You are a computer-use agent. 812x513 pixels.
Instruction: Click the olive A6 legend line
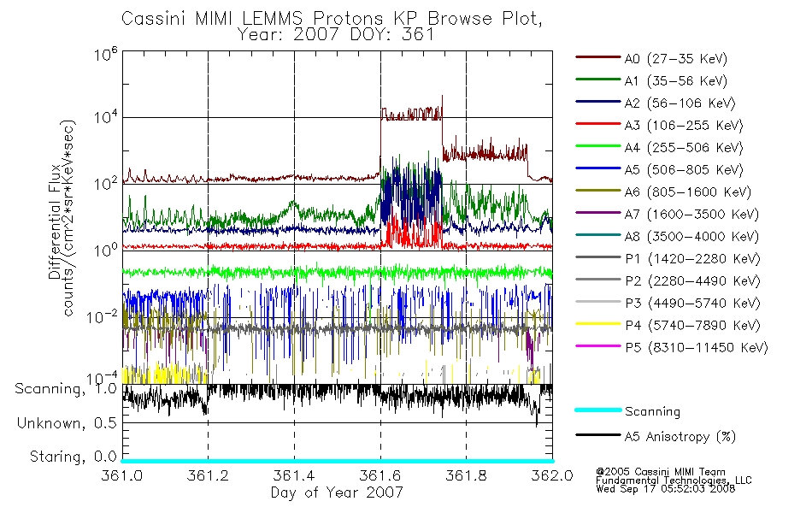pyautogui.click(x=597, y=191)
